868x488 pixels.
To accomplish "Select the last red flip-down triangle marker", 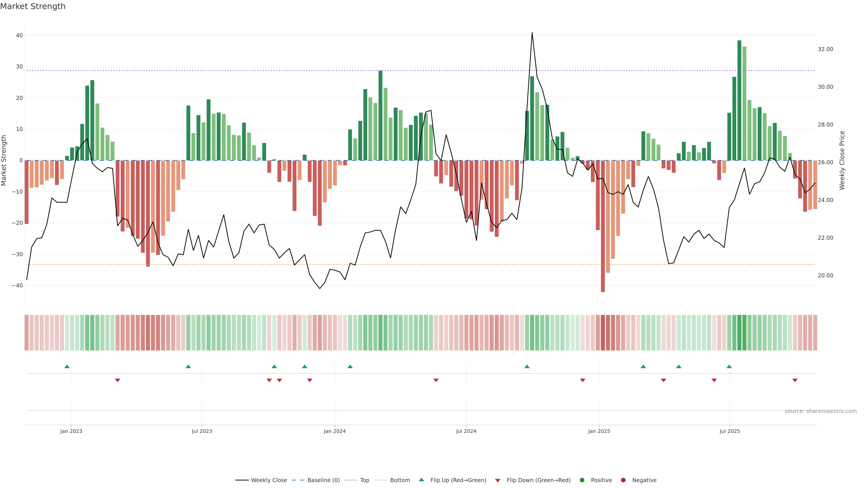I will click(x=795, y=380).
